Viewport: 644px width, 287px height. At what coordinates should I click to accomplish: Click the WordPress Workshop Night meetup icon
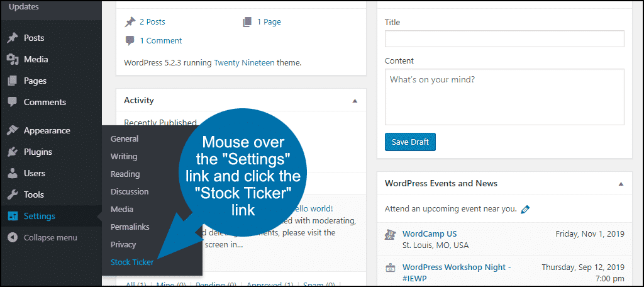(390, 267)
